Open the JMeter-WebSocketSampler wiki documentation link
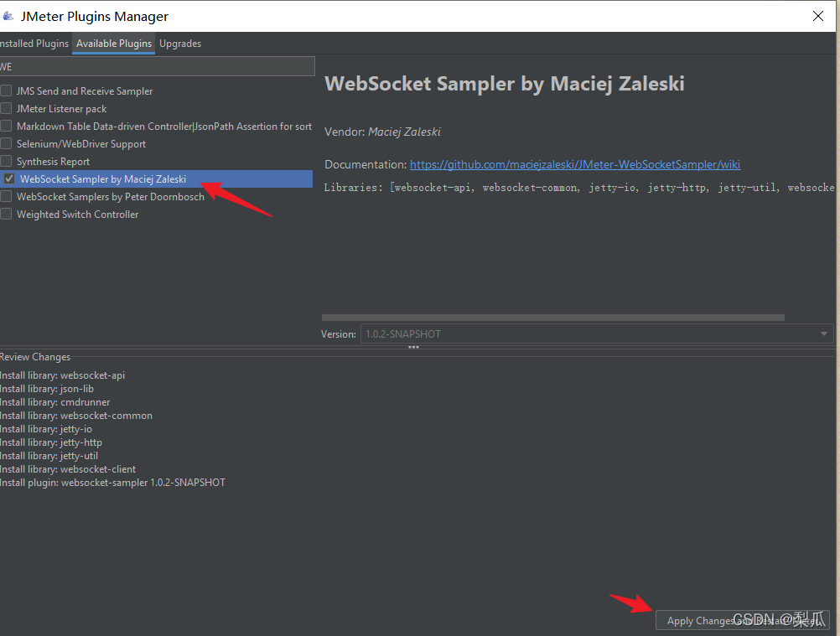This screenshot has height=636, width=840. pos(575,164)
